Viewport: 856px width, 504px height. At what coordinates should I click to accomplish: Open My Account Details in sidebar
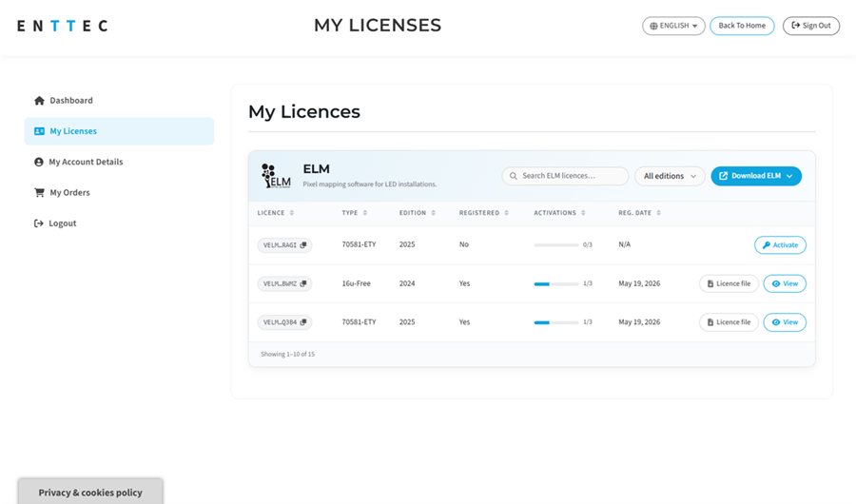[x=119, y=162]
